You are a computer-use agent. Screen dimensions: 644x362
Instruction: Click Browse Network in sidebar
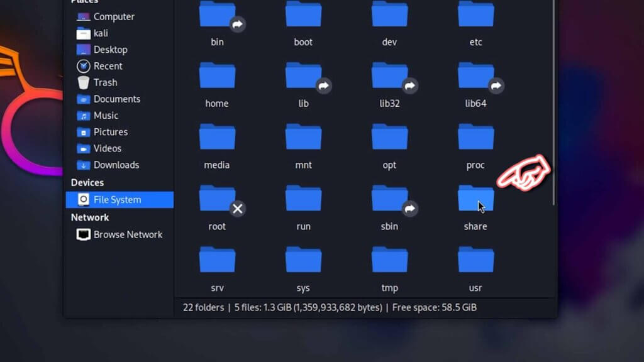tap(119, 235)
